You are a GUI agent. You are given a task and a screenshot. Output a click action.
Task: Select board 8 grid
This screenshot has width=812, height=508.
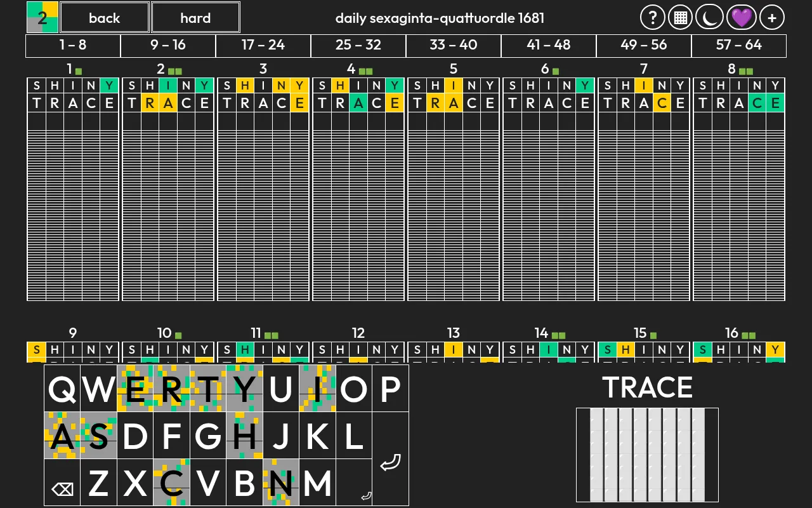tap(739, 189)
